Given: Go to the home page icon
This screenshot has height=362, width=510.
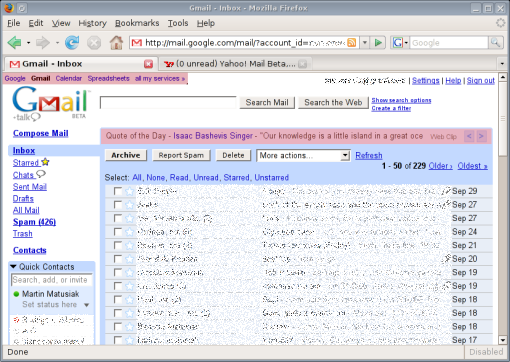Looking at the screenshot, I should point(116,43).
